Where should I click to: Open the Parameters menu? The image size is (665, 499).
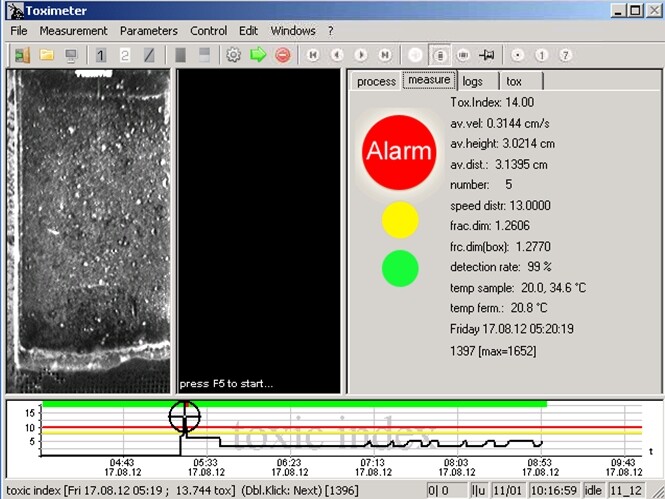(x=147, y=31)
